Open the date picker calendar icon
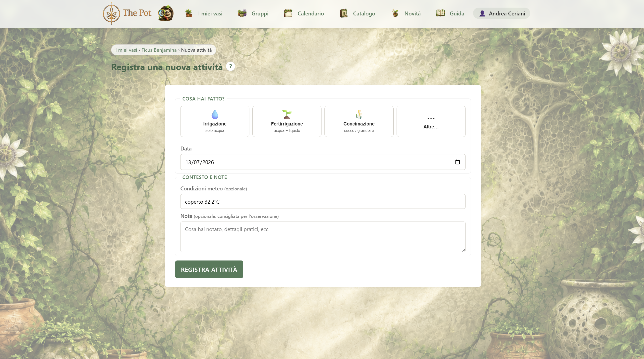The image size is (644, 359). tap(457, 162)
